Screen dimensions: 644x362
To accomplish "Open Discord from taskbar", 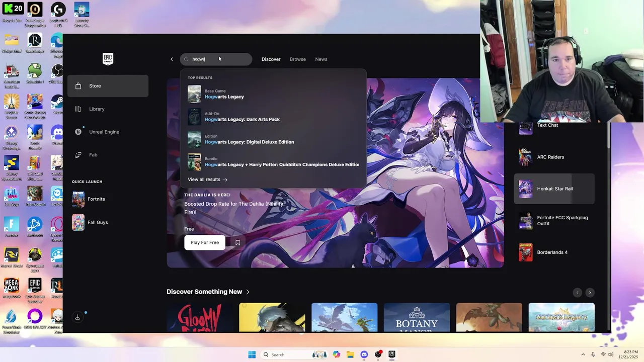I will click(364, 354).
